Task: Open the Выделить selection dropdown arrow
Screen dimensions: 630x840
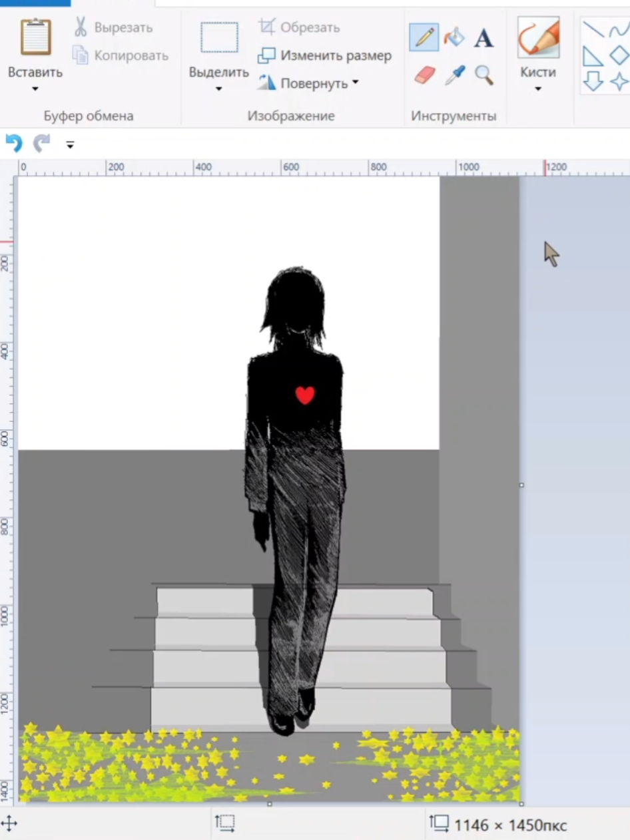Action: pyautogui.click(x=218, y=89)
